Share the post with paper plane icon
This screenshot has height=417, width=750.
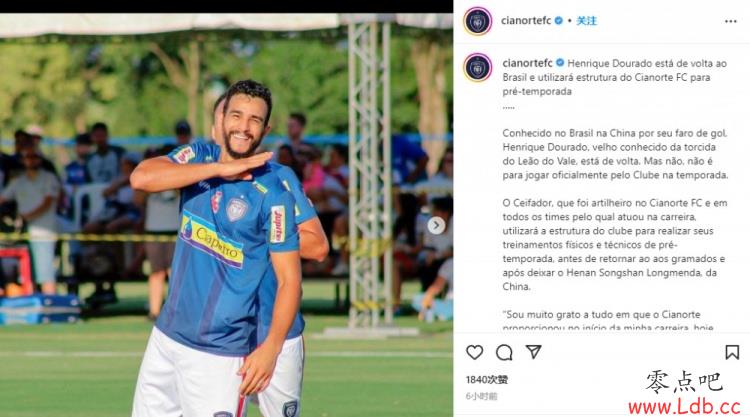click(x=533, y=352)
